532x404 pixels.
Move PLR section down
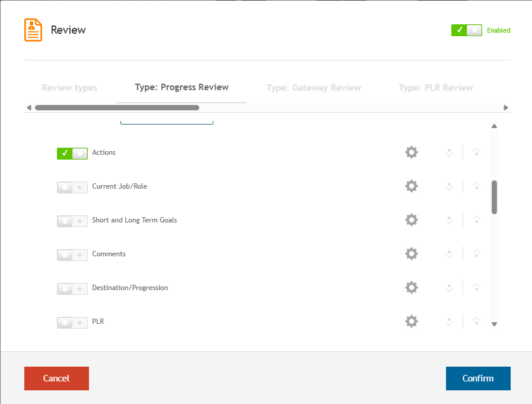449,321
